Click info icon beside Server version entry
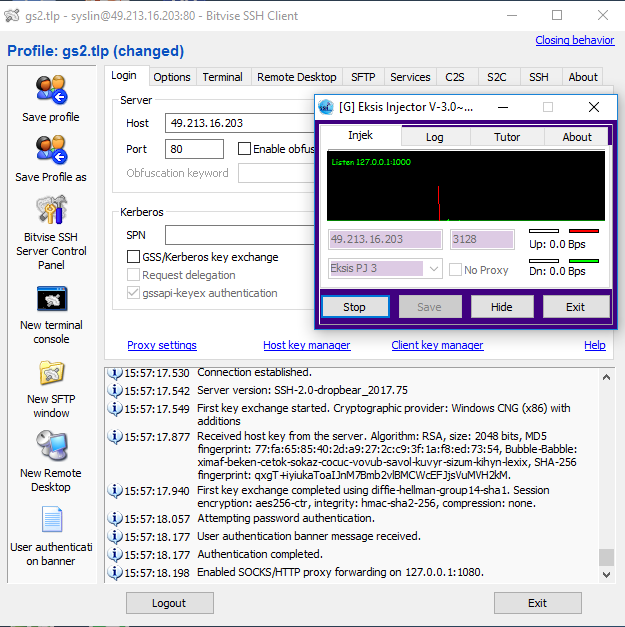 click(x=115, y=390)
